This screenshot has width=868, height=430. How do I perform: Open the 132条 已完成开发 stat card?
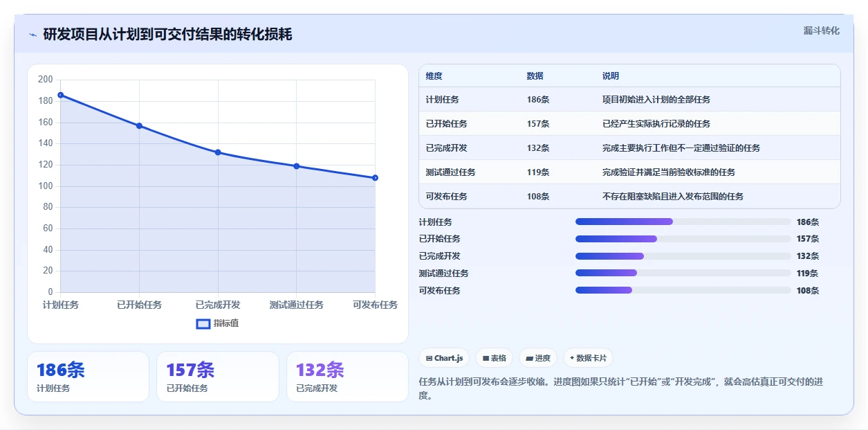click(347, 377)
